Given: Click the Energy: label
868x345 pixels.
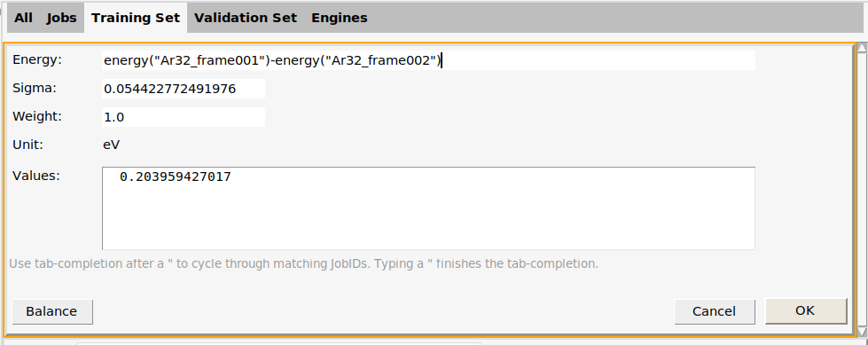Looking at the screenshot, I should click(37, 59).
